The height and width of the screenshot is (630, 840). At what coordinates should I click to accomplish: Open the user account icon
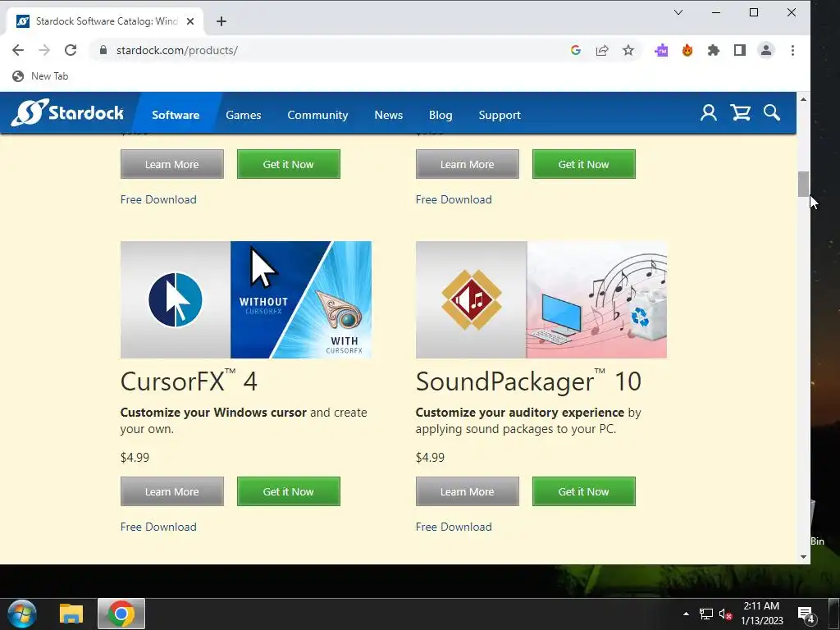[708, 113]
